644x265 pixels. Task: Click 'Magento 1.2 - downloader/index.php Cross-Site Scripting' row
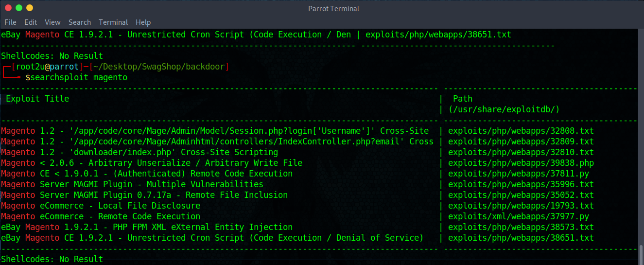point(139,152)
